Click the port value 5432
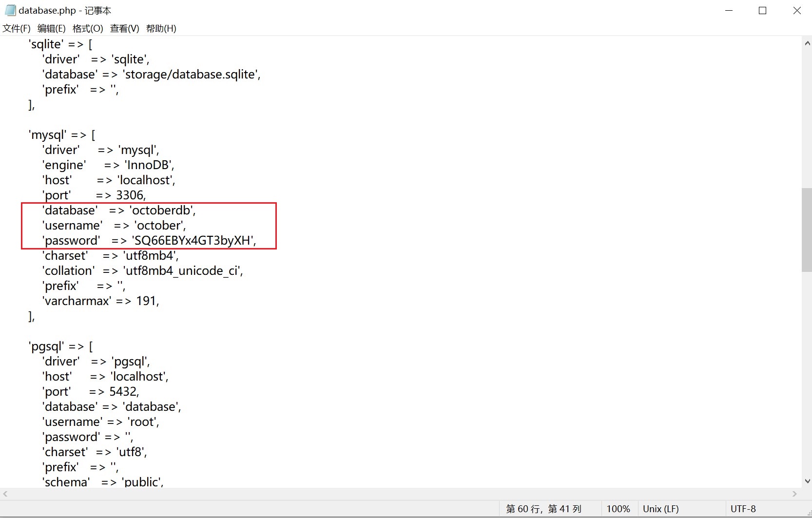The width and height of the screenshot is (812, 518). (124, 391)
